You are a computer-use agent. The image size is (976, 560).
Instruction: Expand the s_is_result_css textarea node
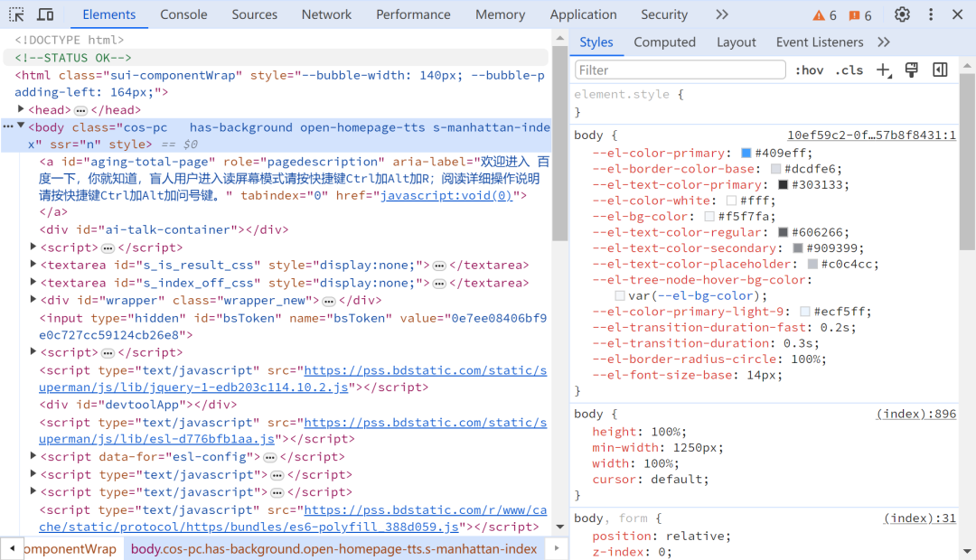pyautogui.click(x=33, y=264)
